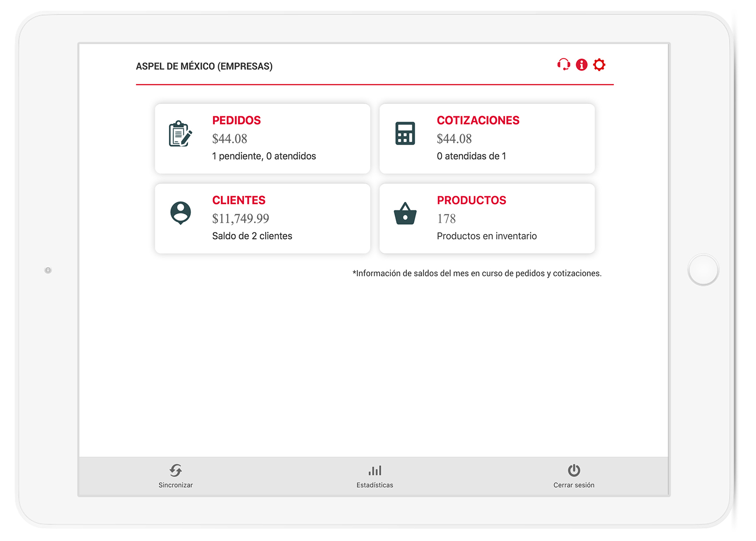The height and width of the screenshot is (541, 756).
Task: Select the Estadísticas label
Action: coord(375,485)
